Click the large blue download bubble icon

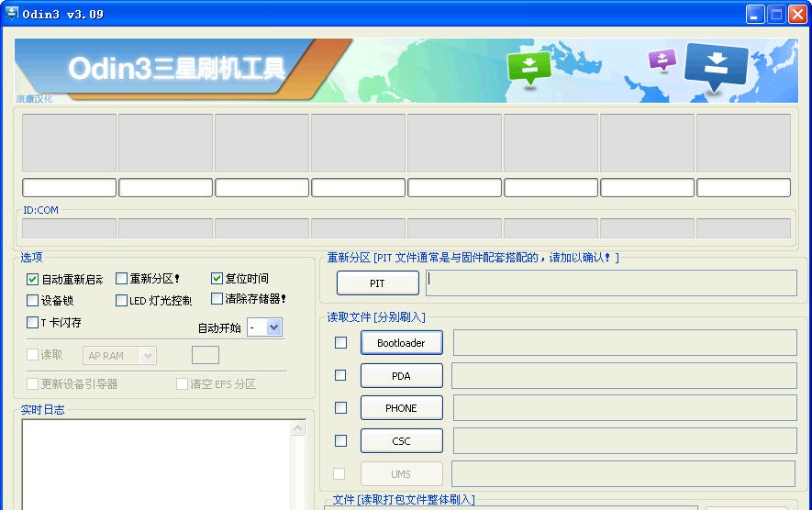(x=716, y=66)
